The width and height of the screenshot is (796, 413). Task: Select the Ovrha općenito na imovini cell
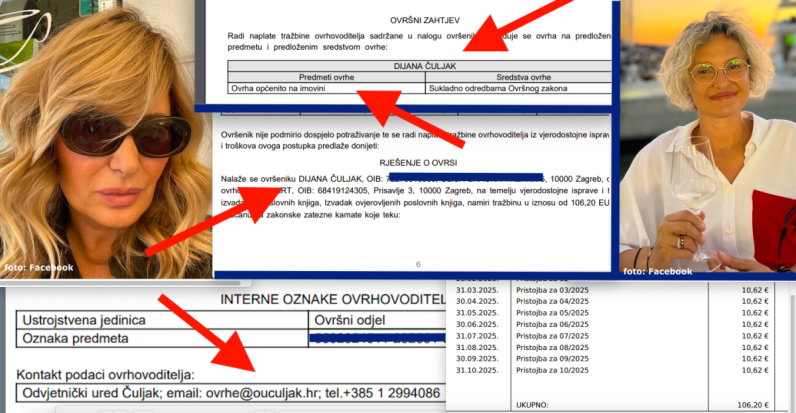(x=326, y=88)
